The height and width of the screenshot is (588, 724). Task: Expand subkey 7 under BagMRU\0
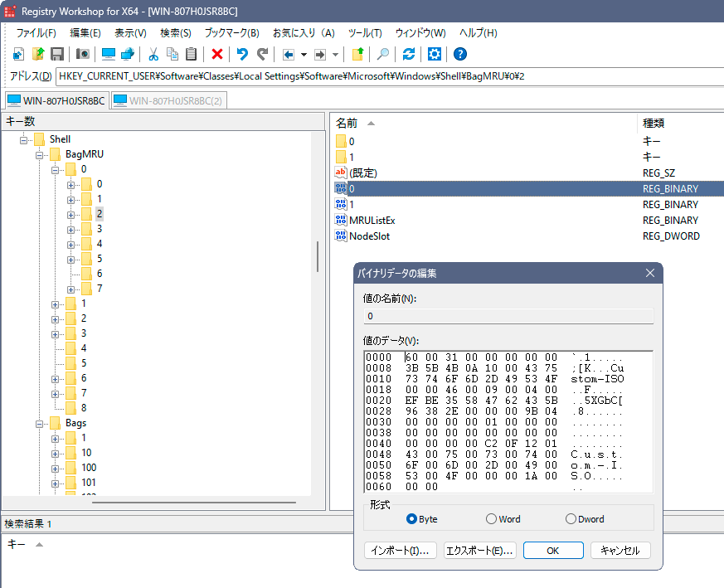coord(70,289)
